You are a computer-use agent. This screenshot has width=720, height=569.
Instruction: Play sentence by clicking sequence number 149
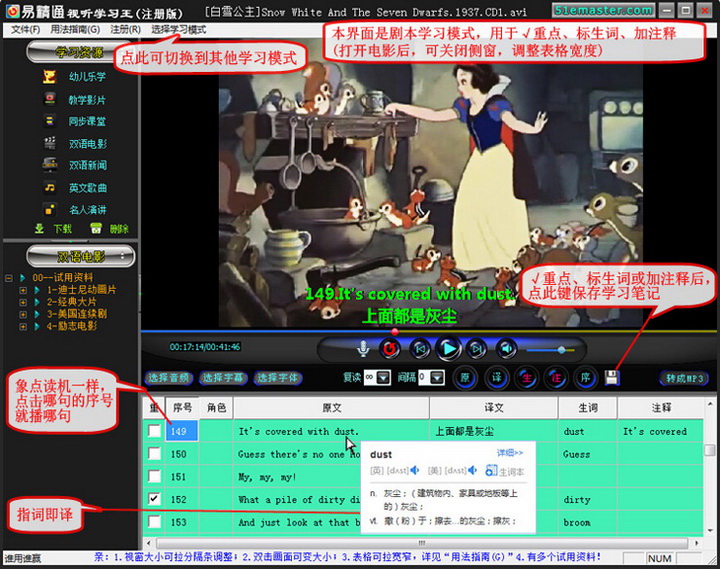tap(181, 431)
